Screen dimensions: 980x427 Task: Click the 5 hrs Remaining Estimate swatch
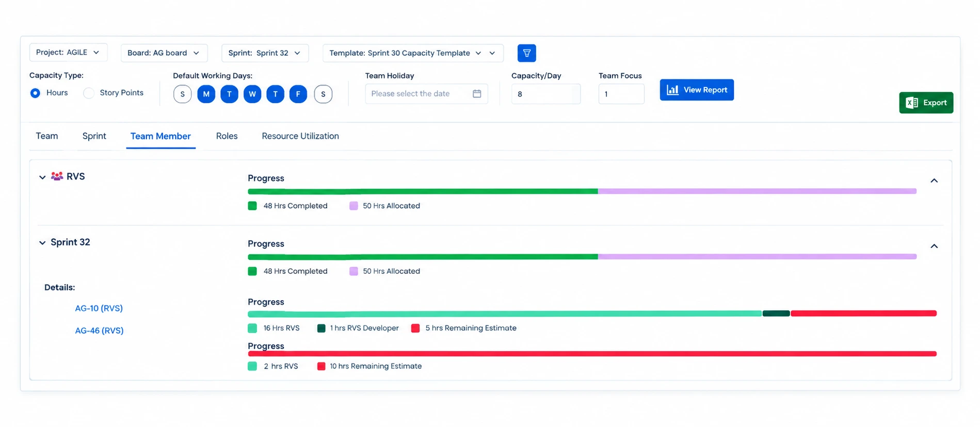pyautogui.click(x=415, y=328)
